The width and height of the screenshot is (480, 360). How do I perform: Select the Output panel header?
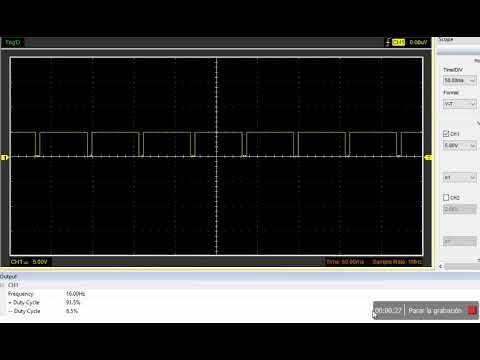tap(8, 276)
